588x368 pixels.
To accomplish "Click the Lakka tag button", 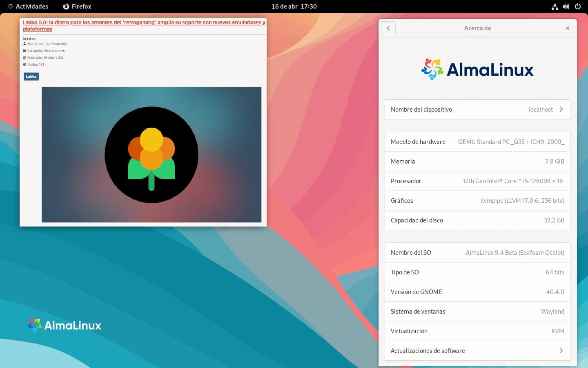I will pos(31,76).
